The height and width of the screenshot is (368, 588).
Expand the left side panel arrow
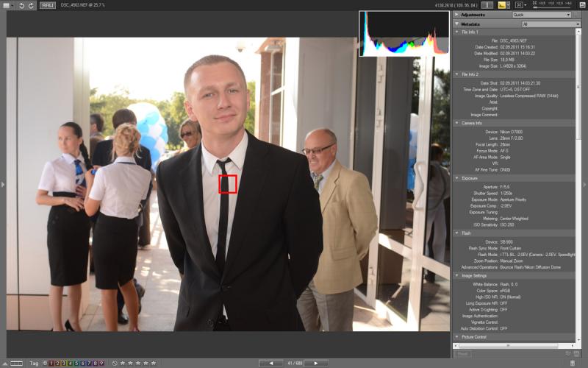3,185
